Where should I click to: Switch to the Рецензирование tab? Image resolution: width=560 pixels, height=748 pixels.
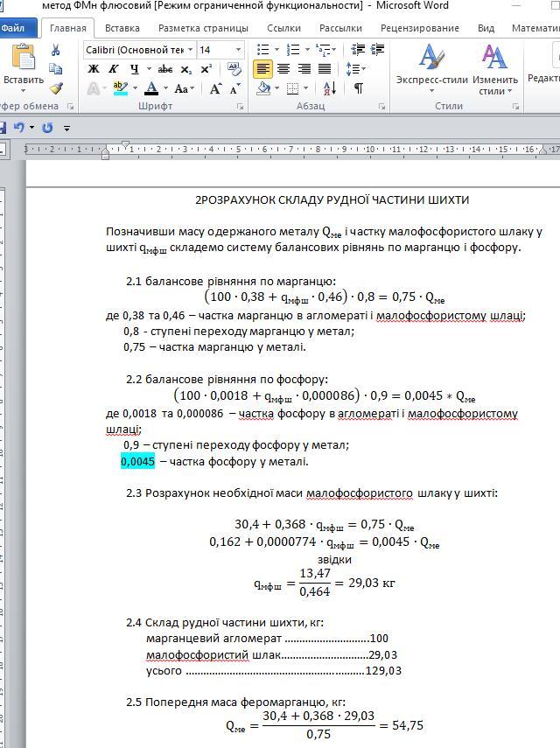(x=420, y=28)
